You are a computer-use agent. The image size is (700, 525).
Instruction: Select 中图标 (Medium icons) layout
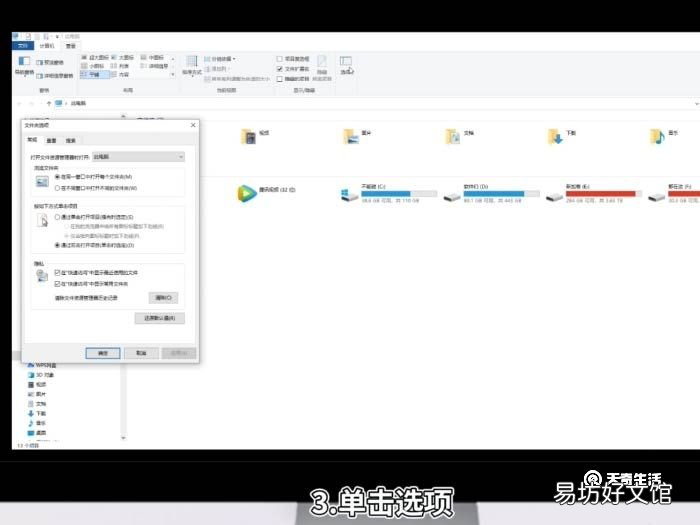153,58
